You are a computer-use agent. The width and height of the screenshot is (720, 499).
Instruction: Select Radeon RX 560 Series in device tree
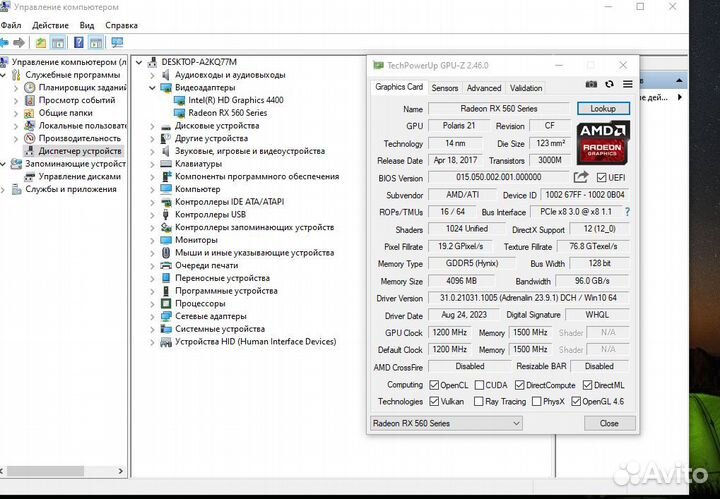tap(227, 113)
